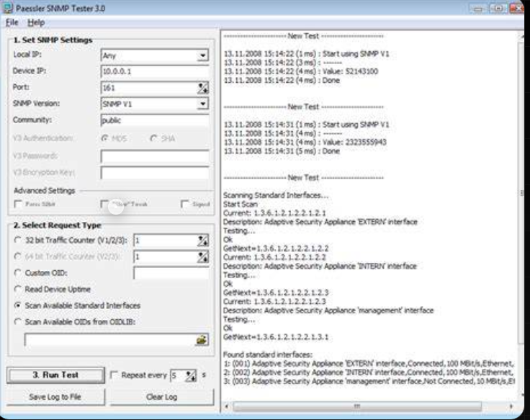Toggle the Repeat every checkbox
This screenshot has width=530, height=420.
(x=114, y=375)
